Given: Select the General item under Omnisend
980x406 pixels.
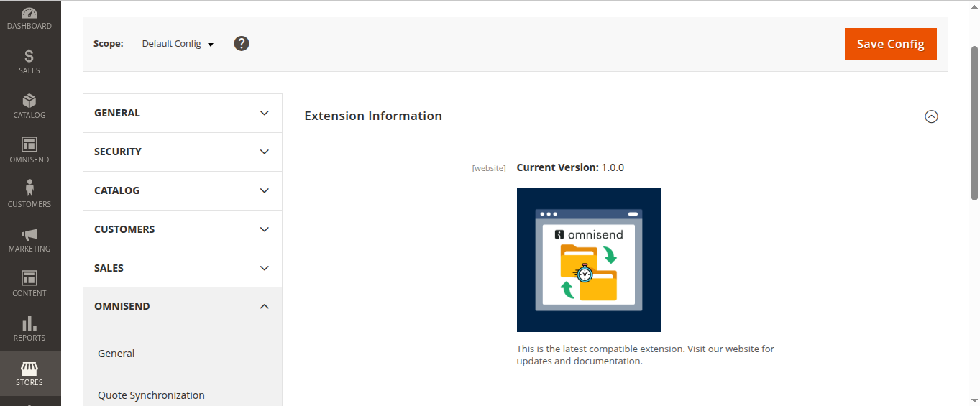Looking at the screenshot, I should 116,354.
